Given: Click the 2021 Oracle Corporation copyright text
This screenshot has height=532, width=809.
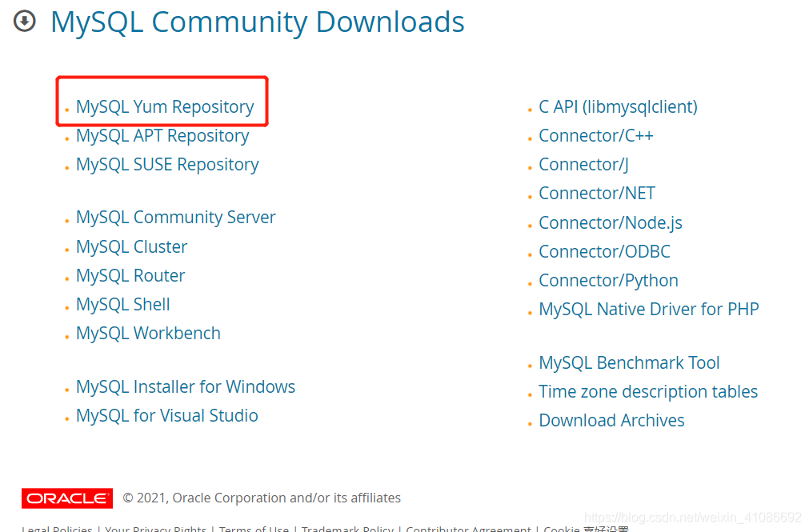Looking at the screenshot, I should (x=262, y=498).
